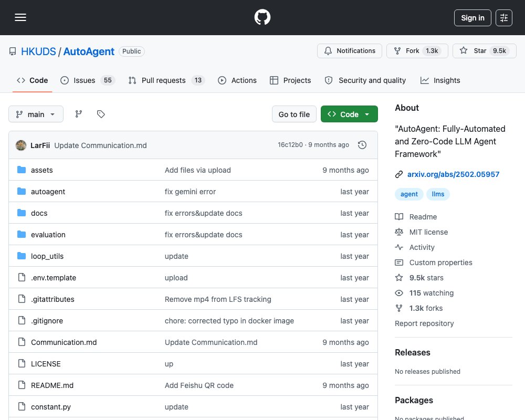Click the Issues count badge 55
525x420 pixels.
(x=108, y=80)
